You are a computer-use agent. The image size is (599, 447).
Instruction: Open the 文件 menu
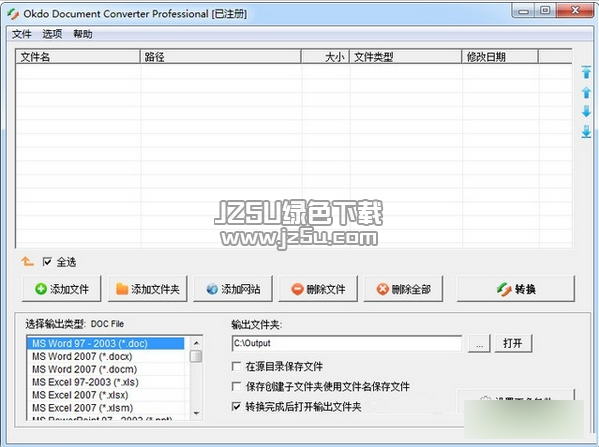21,34
